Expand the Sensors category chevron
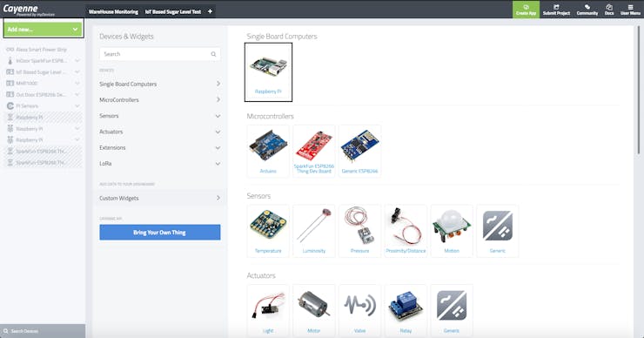Screen dimensions: 644x338 (x=218, y=116)
